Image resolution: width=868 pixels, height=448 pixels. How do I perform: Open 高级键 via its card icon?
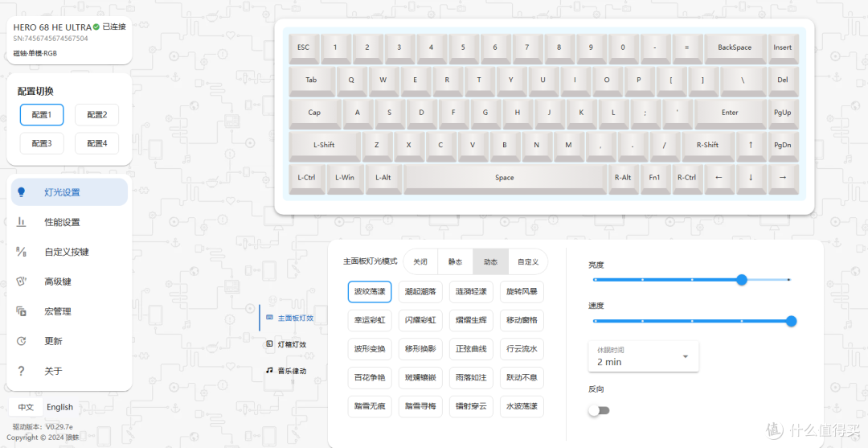coord(21,282)
